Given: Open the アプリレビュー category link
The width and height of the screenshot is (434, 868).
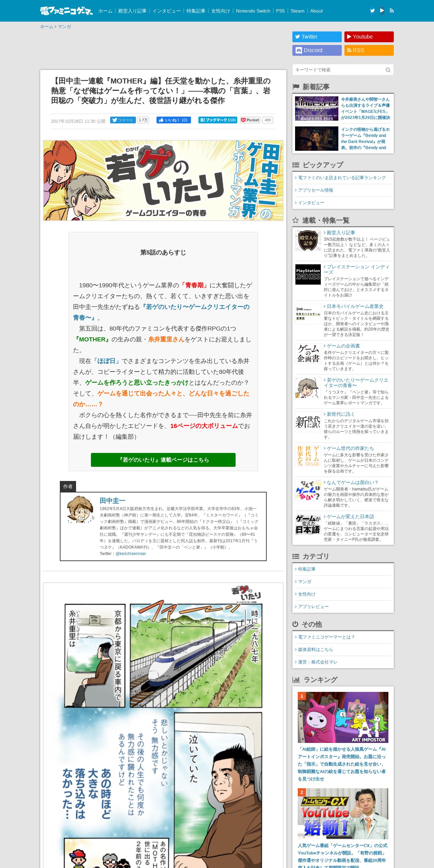Looking at the screenshot, I should (x=313, y=607).
